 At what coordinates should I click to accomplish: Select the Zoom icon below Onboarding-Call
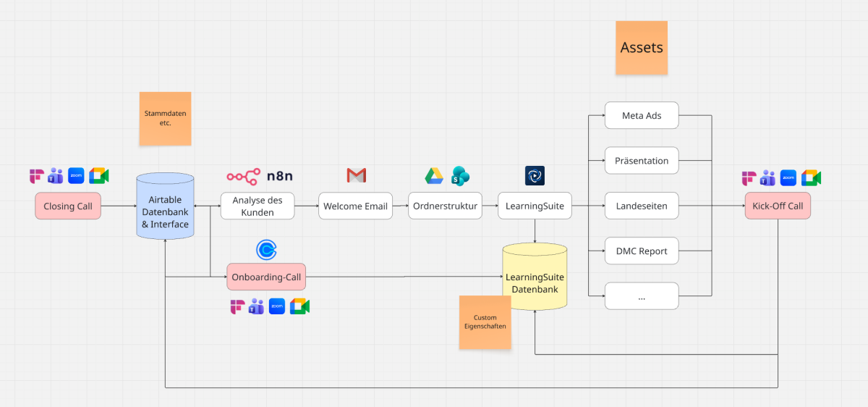pyautogui.click(x=277, y=306)
